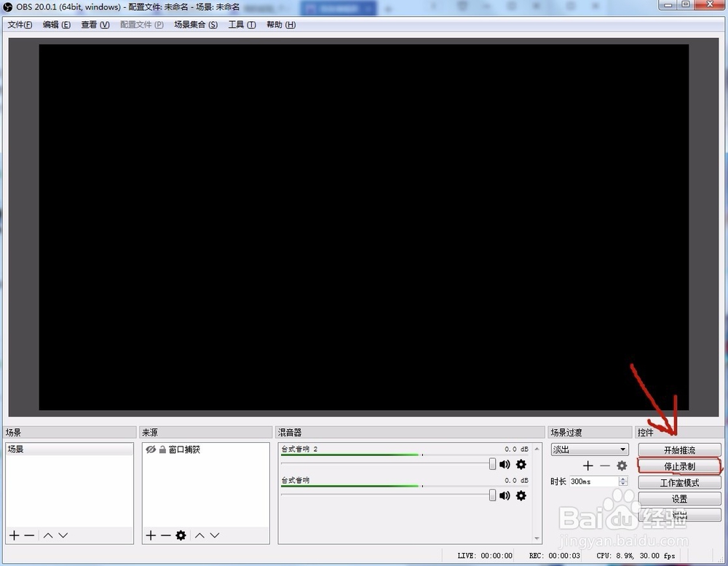The width and height of the screenshot is (728, 566).
Task: Open 台式音响 2 audio settings gear
Action: click(x=521, y=464)
